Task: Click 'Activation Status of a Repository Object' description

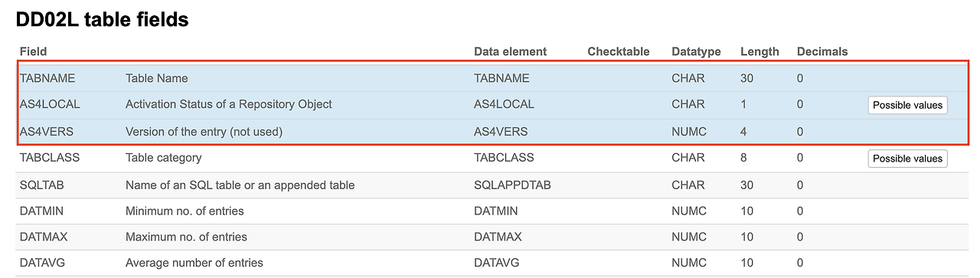Action: pyautogui.click(x=229, y=104)
